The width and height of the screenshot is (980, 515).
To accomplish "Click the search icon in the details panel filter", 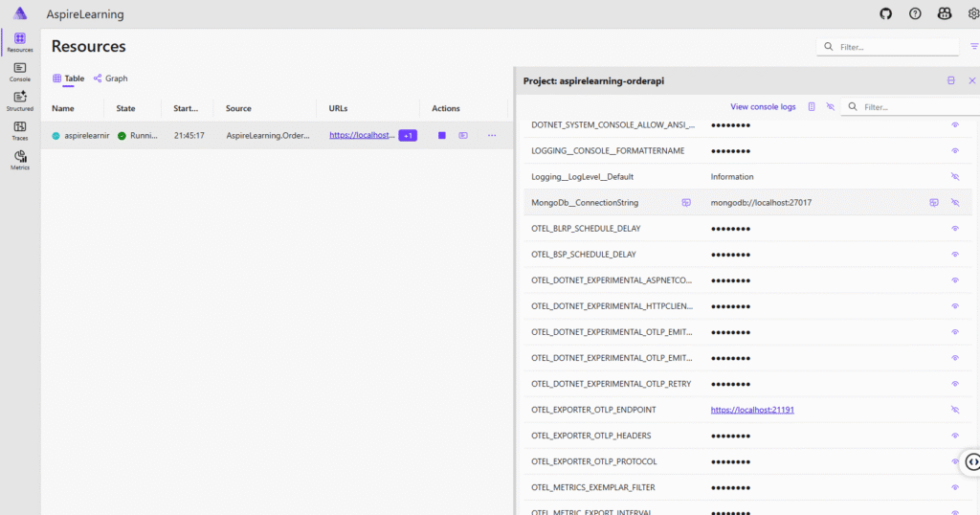I will 853,107.
